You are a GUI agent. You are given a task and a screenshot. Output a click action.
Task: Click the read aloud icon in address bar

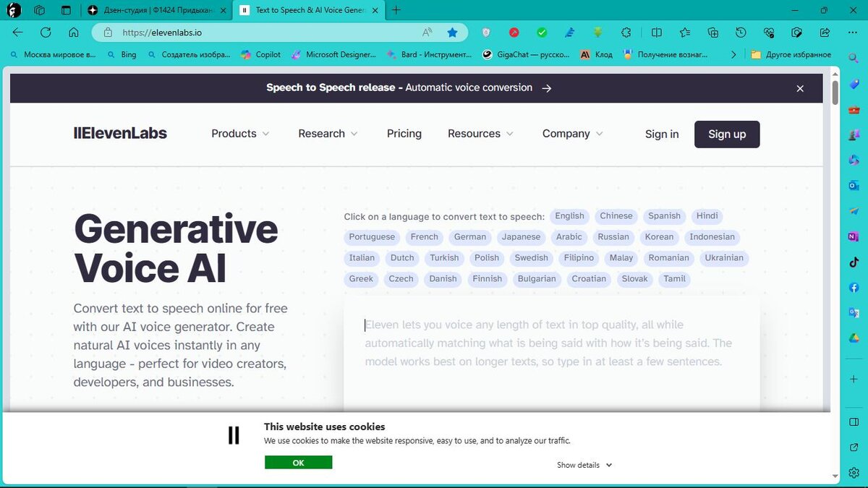(x=427, y=33)
